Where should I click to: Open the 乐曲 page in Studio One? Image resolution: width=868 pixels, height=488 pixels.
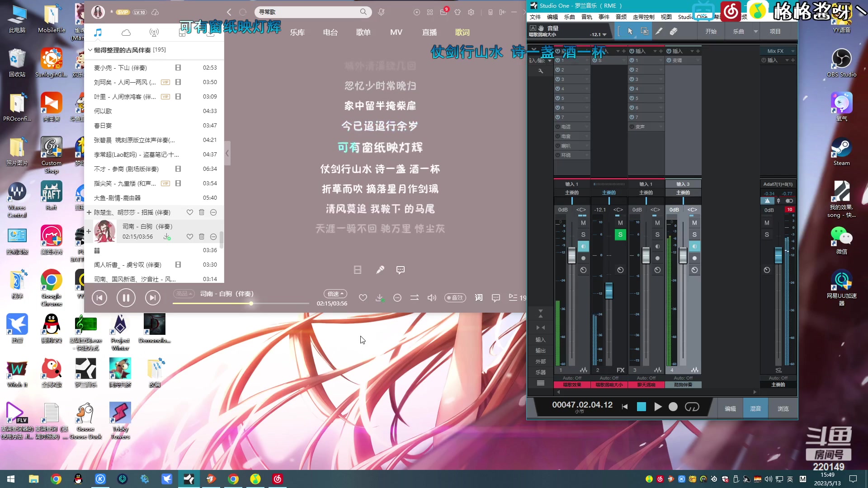pos(739,32)
